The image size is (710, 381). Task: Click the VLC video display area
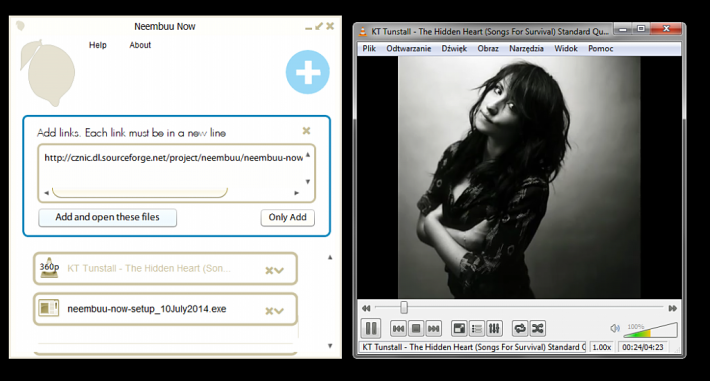(x=519, y=177)
